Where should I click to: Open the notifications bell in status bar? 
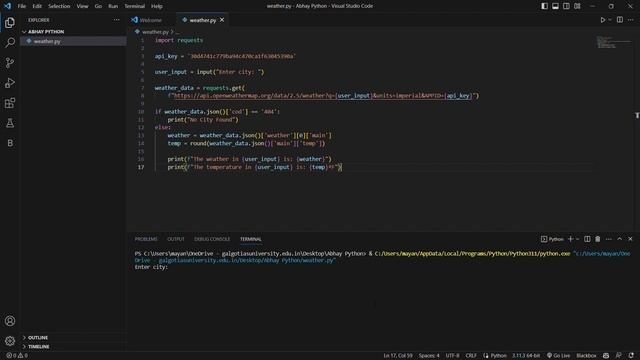coord(631,356)
